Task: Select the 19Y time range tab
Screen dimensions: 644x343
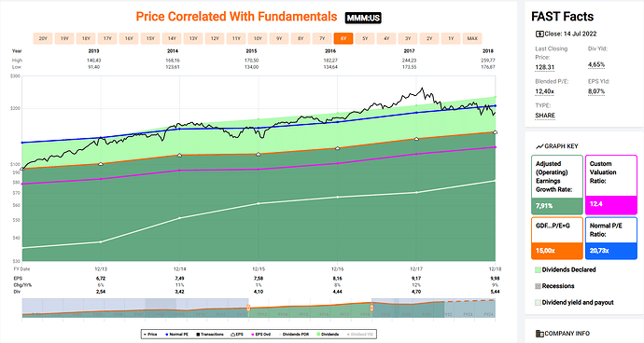Action: click(x=64, y=38)
